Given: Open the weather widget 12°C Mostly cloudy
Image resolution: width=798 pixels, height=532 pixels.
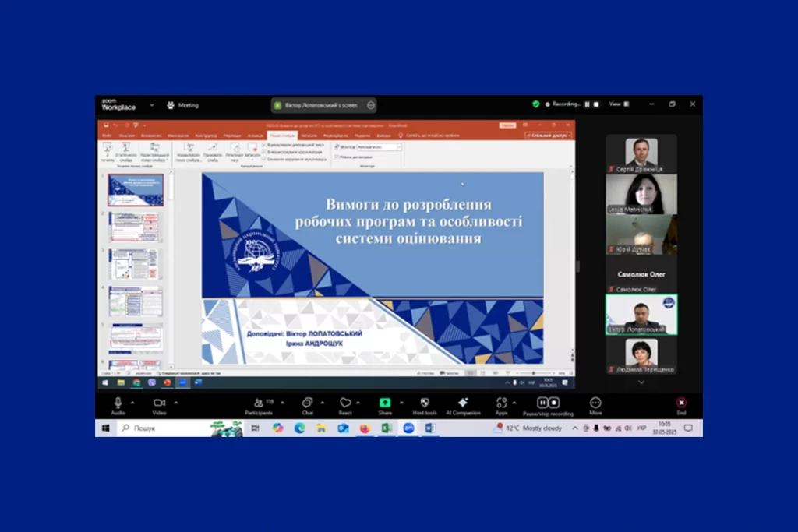Looking at the screenshot, I should pyautogui.click(x=528, y=428).
